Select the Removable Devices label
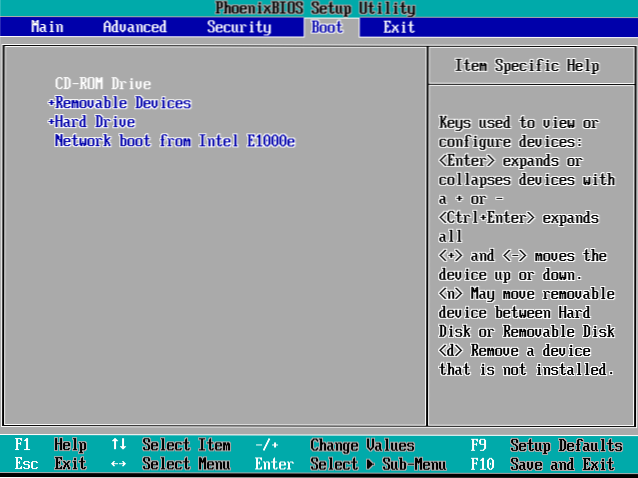Image resolution: width=638 pixels, height=478 pixels. [123, 103]
